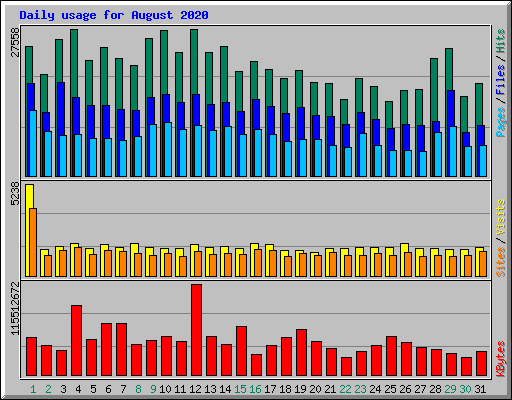Click the Visits legend label
512x400 pixels.
(x=501, y=218)
